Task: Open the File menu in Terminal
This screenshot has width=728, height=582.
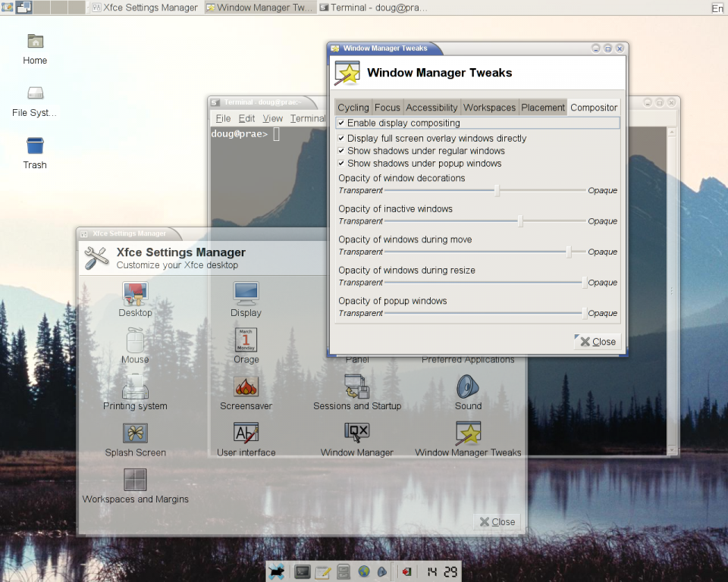Action: (x=223, y=118)
